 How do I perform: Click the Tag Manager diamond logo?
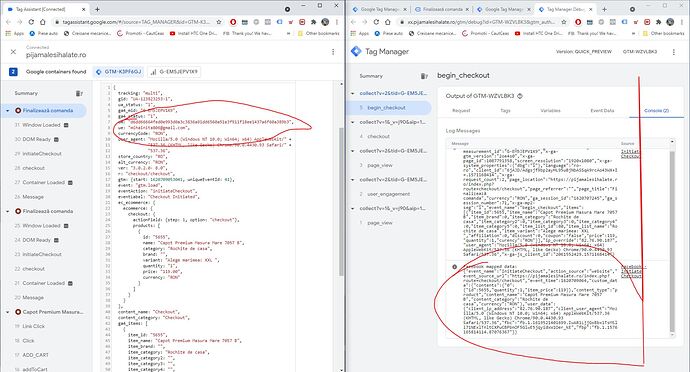[356, 52]
